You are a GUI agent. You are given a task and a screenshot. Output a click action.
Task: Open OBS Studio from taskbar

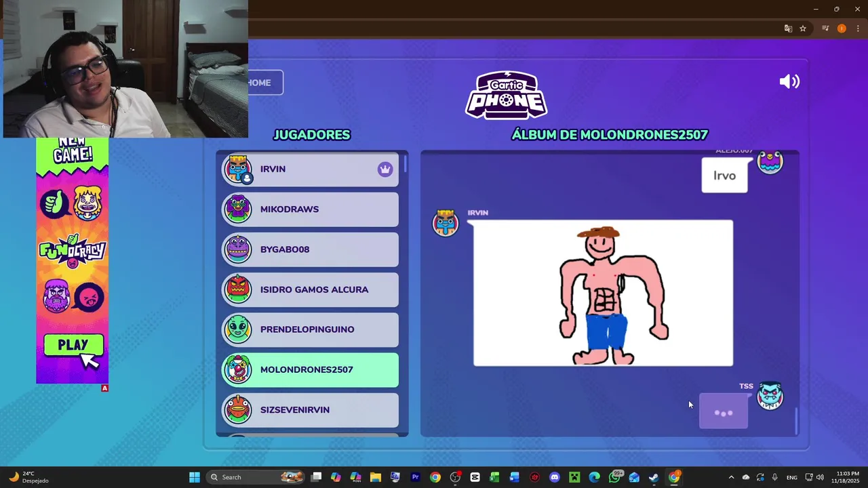pos(455,477)
